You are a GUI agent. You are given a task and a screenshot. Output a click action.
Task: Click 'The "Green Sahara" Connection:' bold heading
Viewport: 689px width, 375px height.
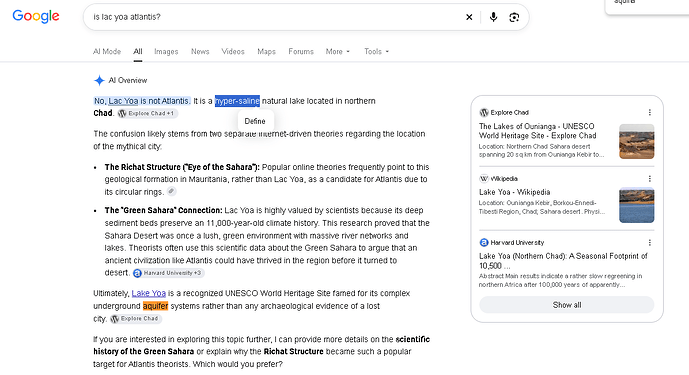pyautogui.click(x=163, y=210)
